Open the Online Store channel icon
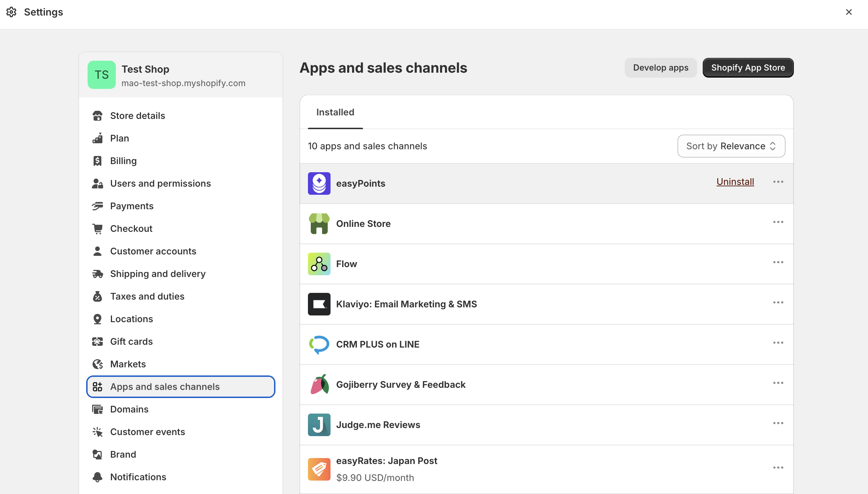The image size is (868, 494). coord(319,224)
